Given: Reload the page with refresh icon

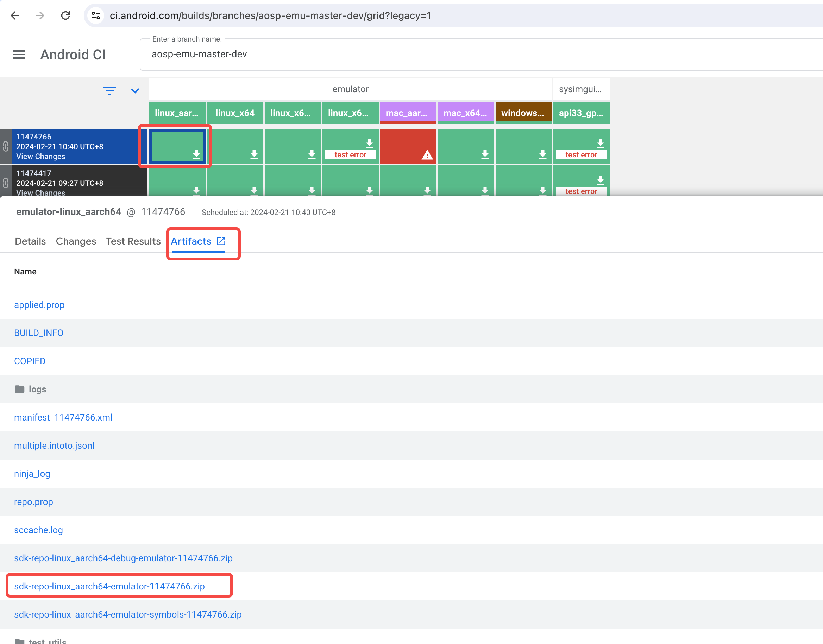Looking at the screenshot, I should click(x=65, y=15).
